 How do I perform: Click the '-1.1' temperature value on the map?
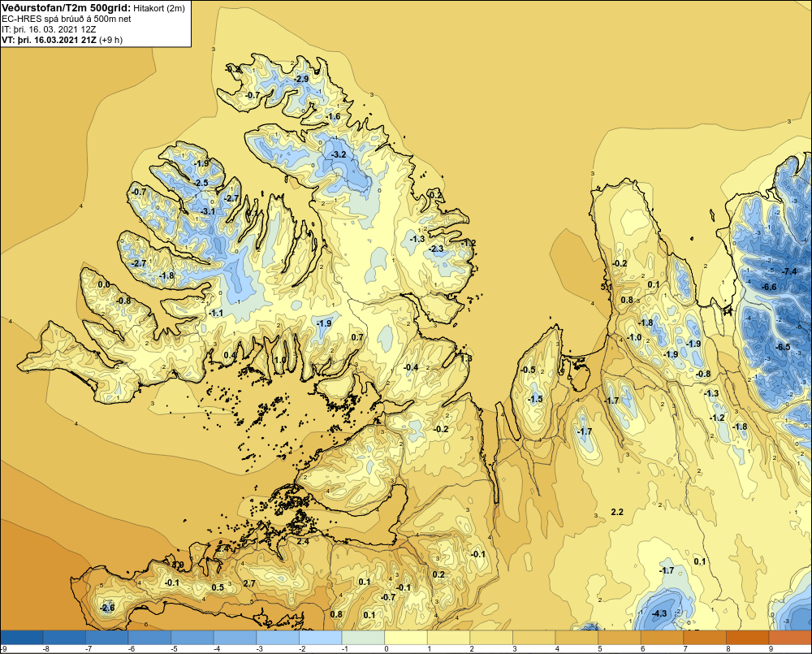(216, 313)
